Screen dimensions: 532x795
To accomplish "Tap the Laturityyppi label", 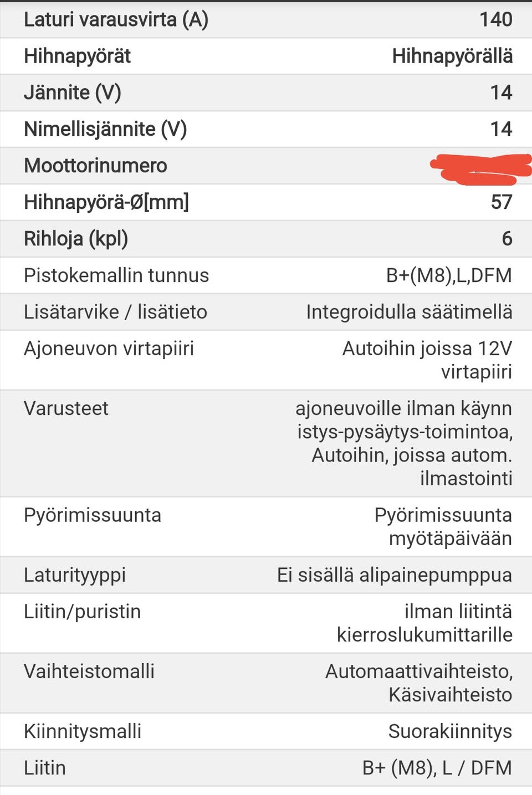I will point(75,575).
